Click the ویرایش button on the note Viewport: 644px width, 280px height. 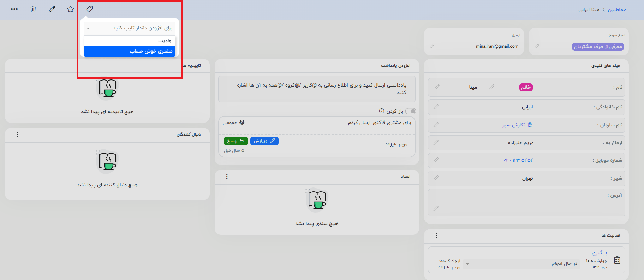(x=264, y=141)
